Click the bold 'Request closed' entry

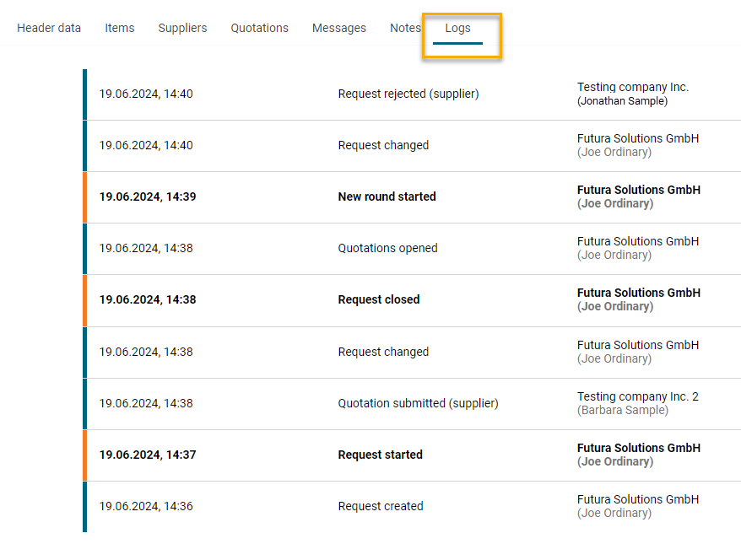379,299
